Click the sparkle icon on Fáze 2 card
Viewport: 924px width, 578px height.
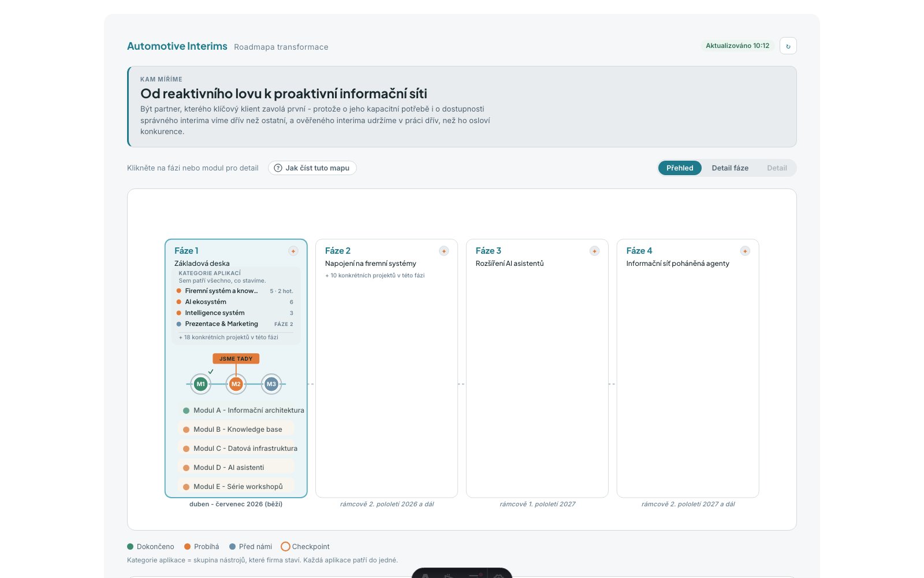click(444, 251)
